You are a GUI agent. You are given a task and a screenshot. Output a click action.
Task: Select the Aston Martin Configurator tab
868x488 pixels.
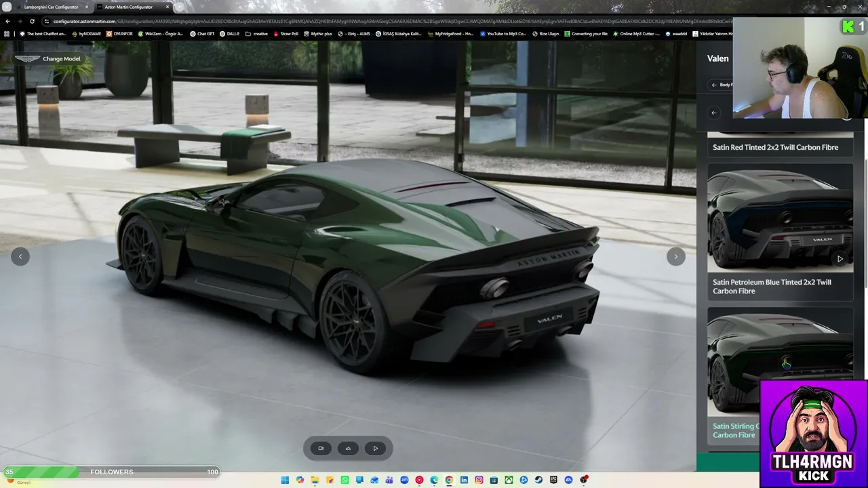point(132,7)
